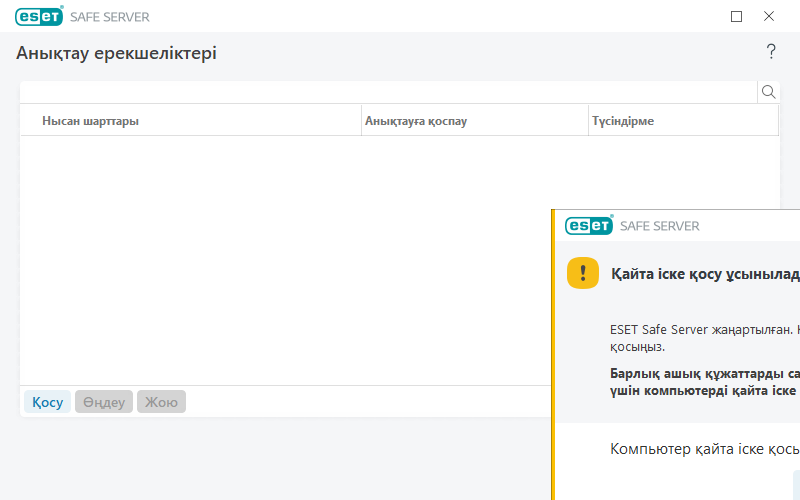Image resolution: width=800 pixels, height=500 pixels.
Task: Click the yellow exclamation warning icon
Action: pyautogui.click(x=583, y=273)
